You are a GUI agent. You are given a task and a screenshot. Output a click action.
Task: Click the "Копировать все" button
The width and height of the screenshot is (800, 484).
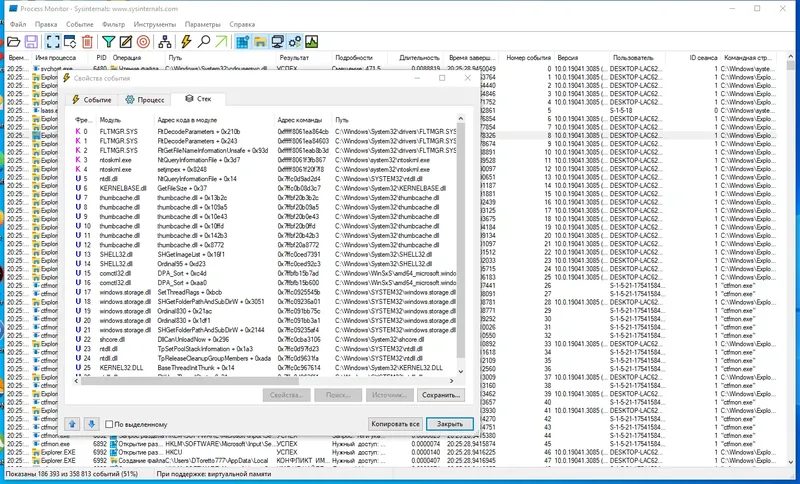[395, 424]
